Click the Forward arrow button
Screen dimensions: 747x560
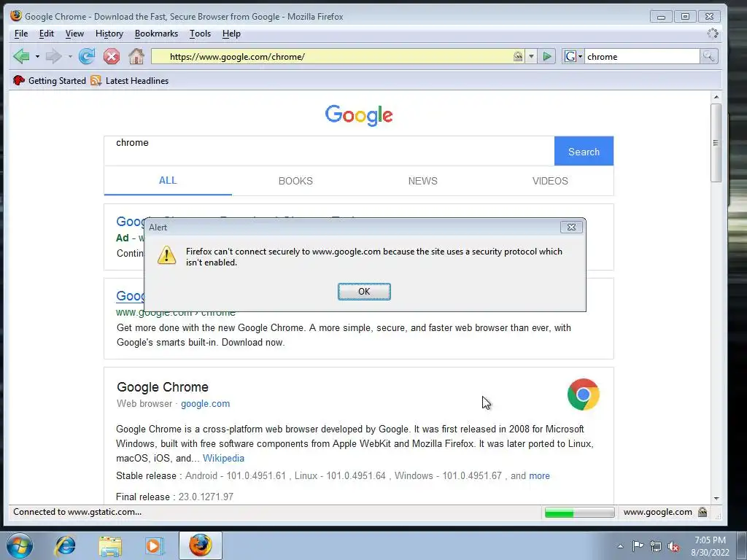click(53, 56)
